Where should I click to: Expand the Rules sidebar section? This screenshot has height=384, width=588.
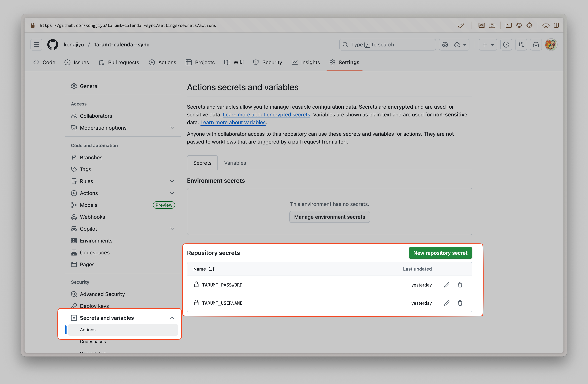(172, 181)
